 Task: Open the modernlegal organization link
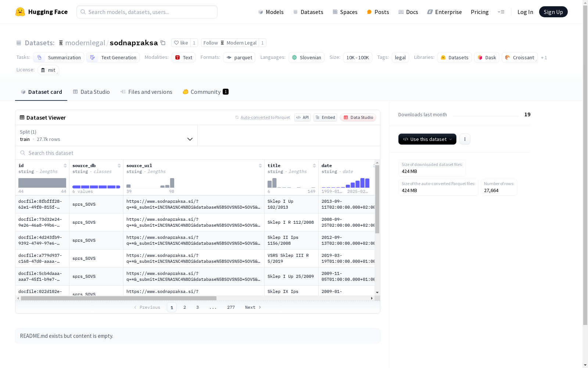pyautogui.click(x=85, y=43)
